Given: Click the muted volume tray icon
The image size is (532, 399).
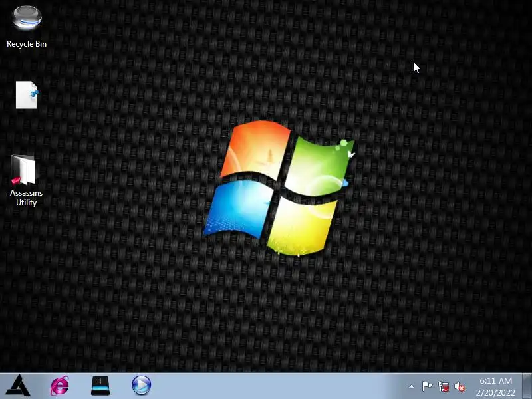Looking at the screenshot, I should [x=460, y=386].
